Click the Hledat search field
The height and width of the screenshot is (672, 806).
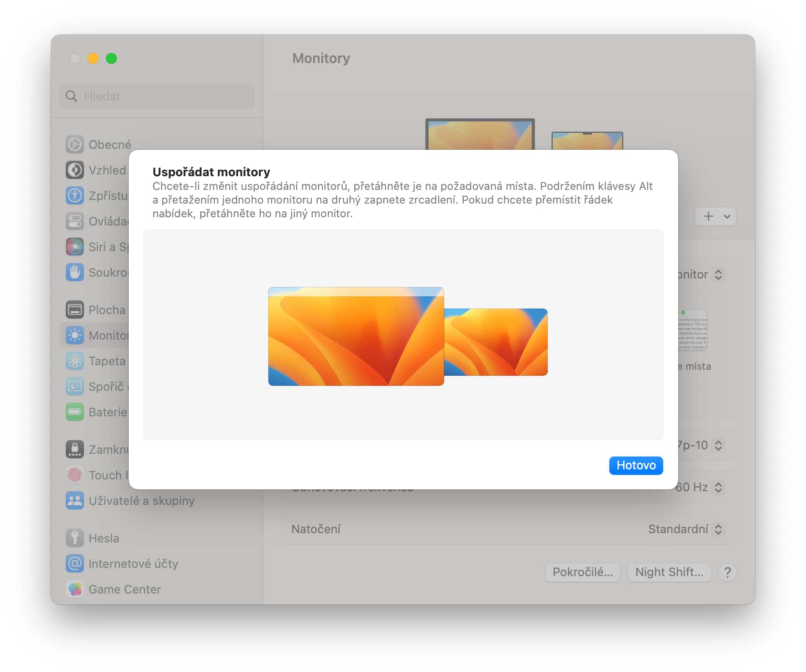[157, 96]
